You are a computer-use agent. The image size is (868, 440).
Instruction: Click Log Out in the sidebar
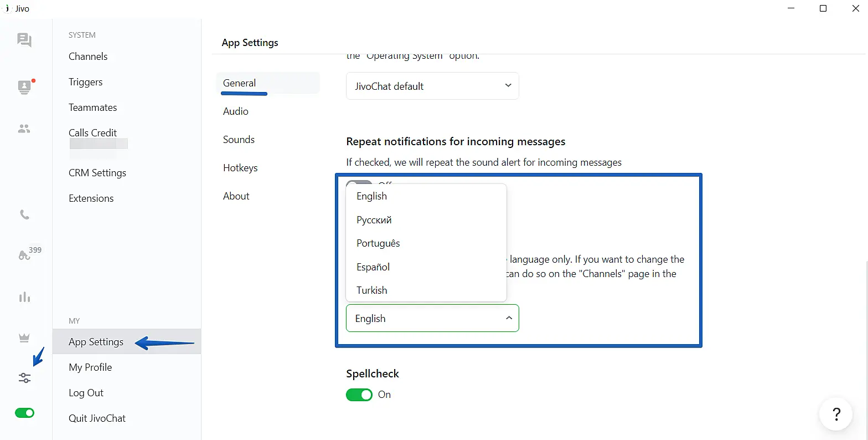(86, 393)
